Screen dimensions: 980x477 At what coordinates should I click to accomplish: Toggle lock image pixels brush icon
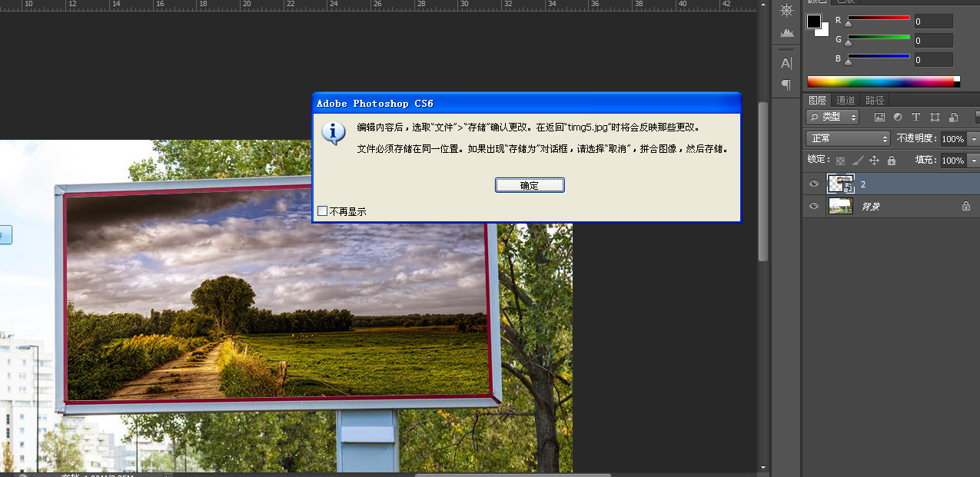click(857, 161)
